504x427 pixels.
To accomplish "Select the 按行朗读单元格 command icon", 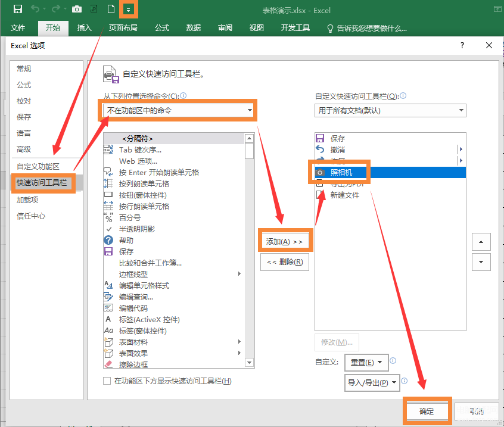I will coord(108,206).
